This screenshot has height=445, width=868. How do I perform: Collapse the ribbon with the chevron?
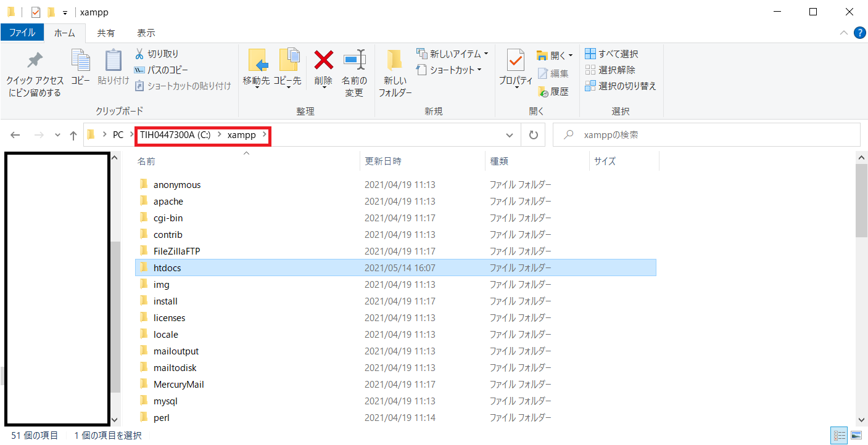pos(843,33)
